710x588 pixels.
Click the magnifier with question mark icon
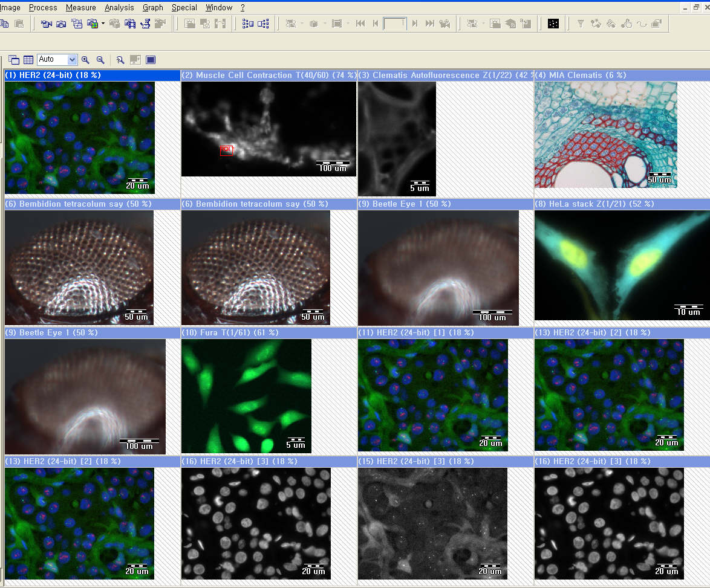120,60
